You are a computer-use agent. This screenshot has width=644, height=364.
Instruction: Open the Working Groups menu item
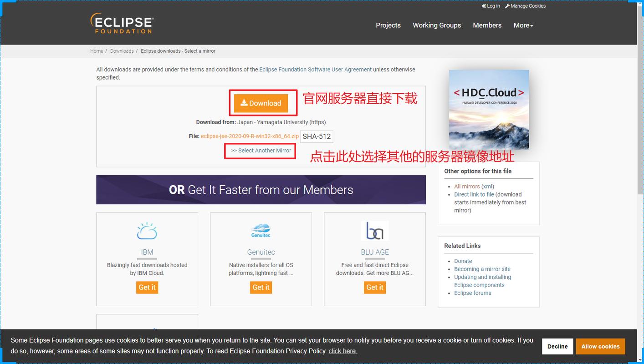point(437,25)
